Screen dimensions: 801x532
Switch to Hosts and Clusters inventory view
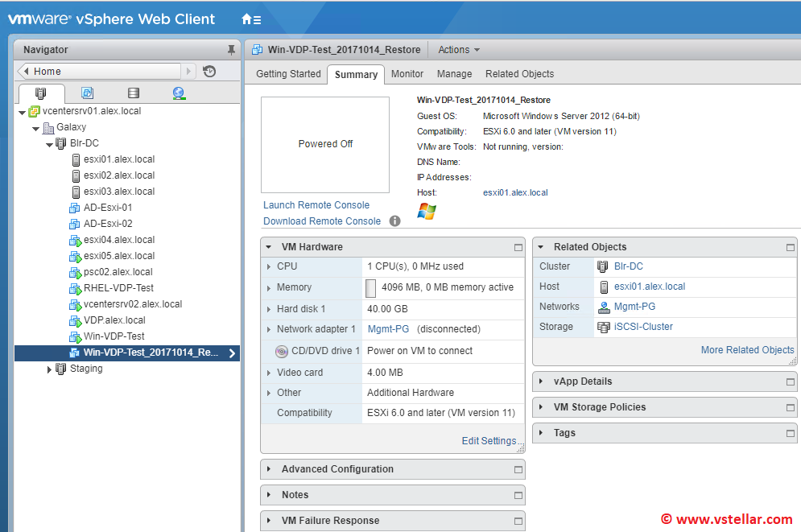(x=40, y=93)
